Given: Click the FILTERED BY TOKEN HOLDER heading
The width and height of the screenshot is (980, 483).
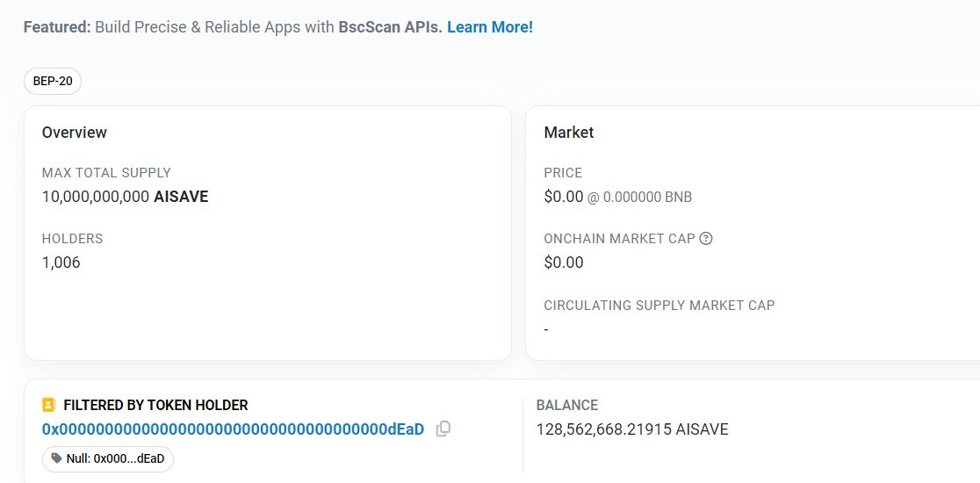Looking at the screenshot, I should tap(155, 405).
